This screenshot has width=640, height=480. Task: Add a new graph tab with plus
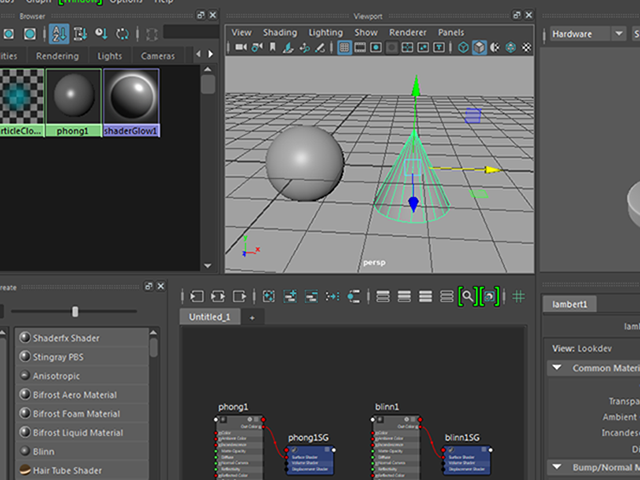[252, 318]
